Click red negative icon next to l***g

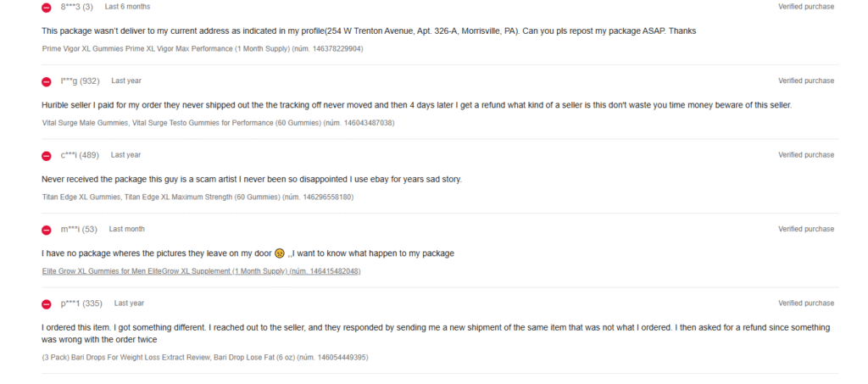click(x=47, y=81)
